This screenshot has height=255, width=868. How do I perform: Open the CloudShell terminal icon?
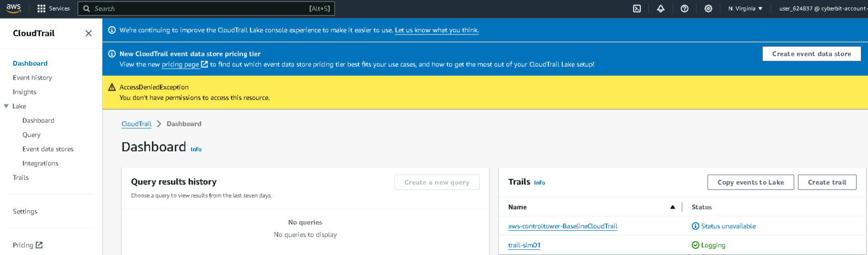tap(637, 9)
